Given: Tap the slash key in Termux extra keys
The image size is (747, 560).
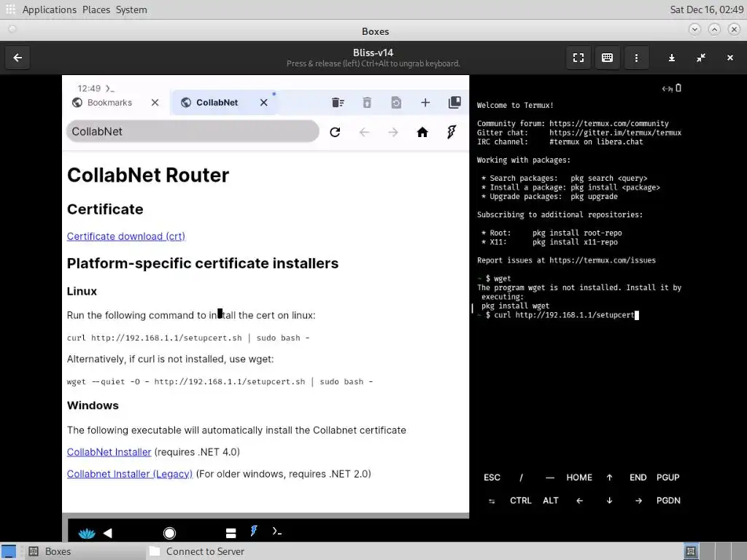Looking at the screenshot, I should [x=521, y=478].
